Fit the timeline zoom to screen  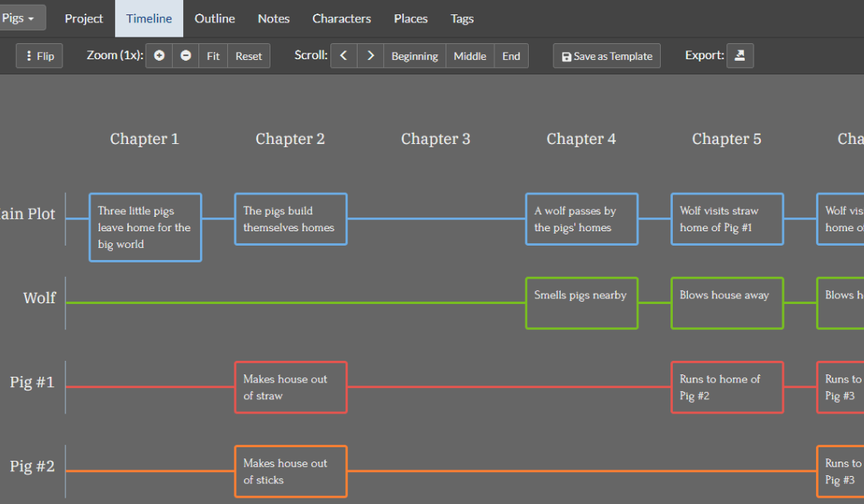[213, 56]
